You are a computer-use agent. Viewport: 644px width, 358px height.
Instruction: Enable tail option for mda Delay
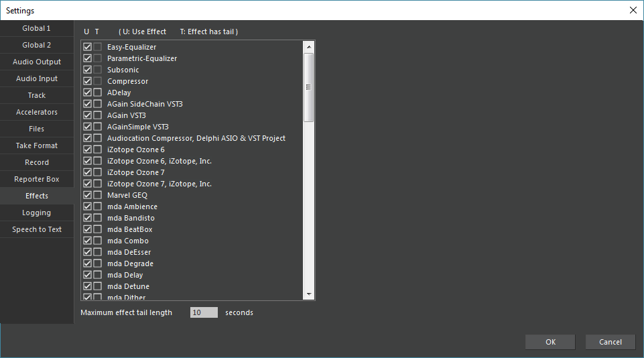[98, 275]
